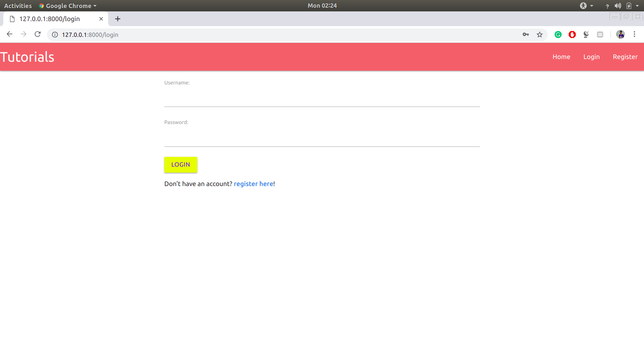View site information icon in address bar
Viewport: 644px width, 362px height.
[55, 35]
